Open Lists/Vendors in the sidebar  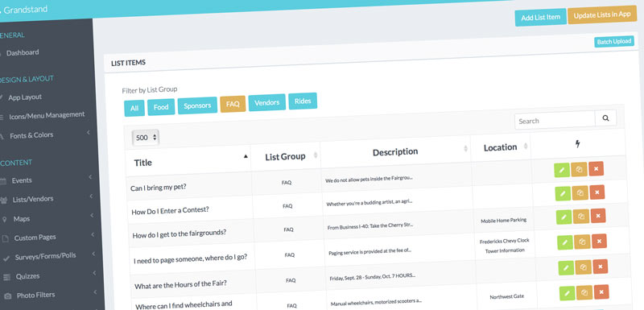point(33,199)
